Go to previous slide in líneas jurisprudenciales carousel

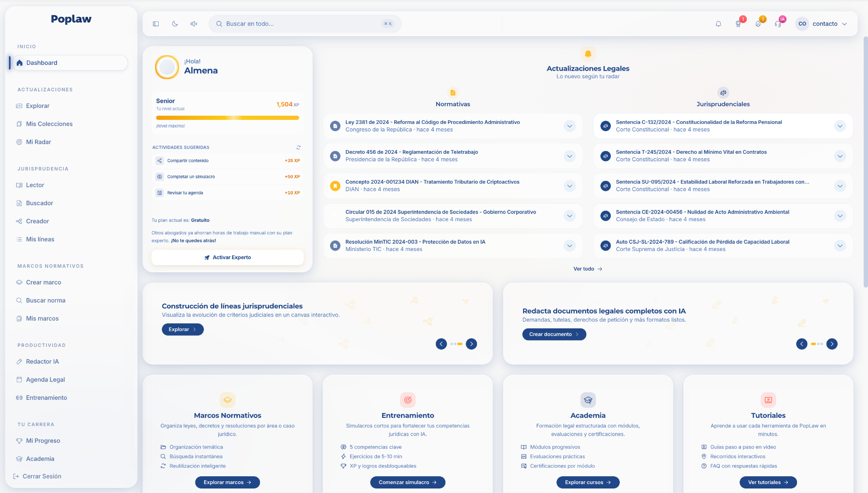click(441, 344)
